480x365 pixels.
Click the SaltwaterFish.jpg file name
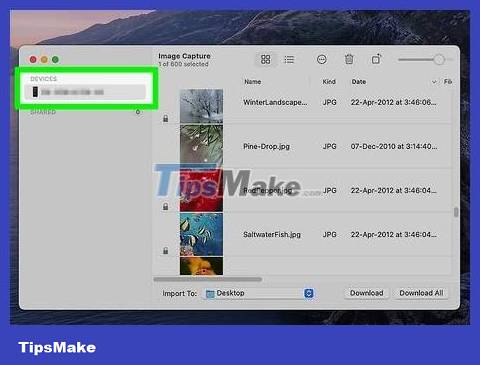272,235
